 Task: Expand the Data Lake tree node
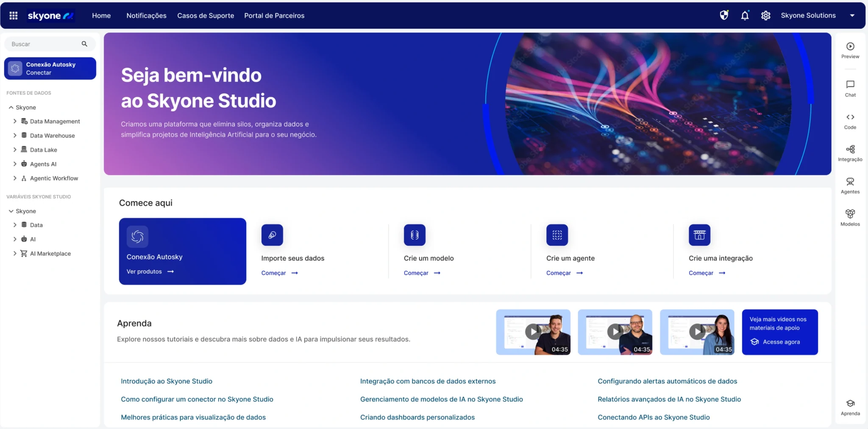click(15, 150)
